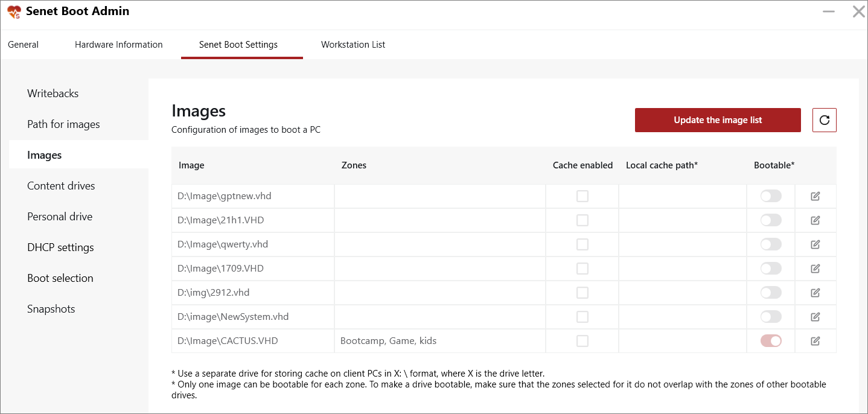868x414 pixels.
Task: Select the D:\Image\gptnew.vhd cell
Action: 253,196
